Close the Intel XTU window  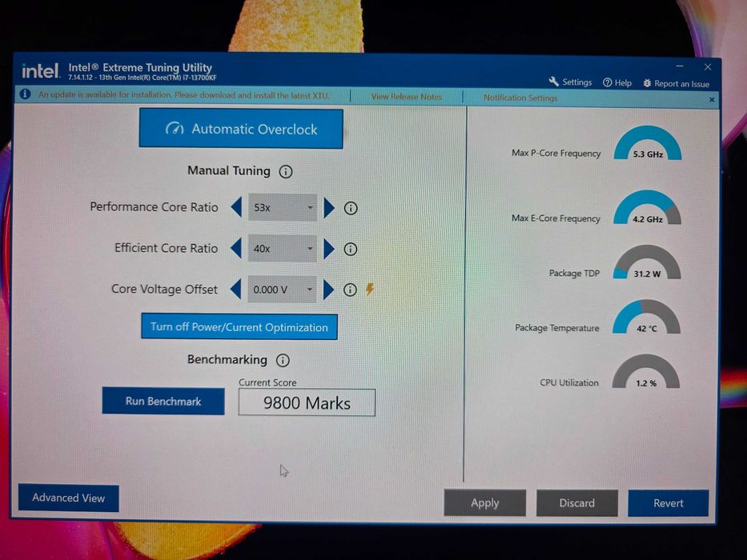point(708,66)
